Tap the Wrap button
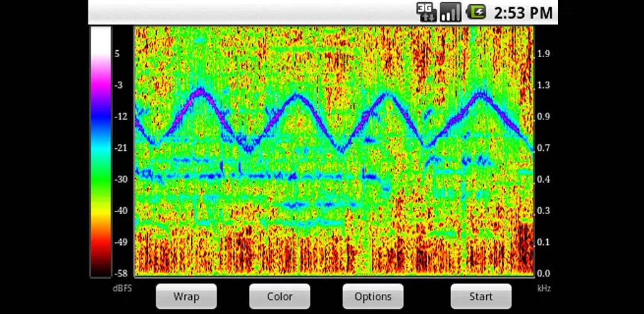The image size is (644, 314). click(x=186, y=296)
